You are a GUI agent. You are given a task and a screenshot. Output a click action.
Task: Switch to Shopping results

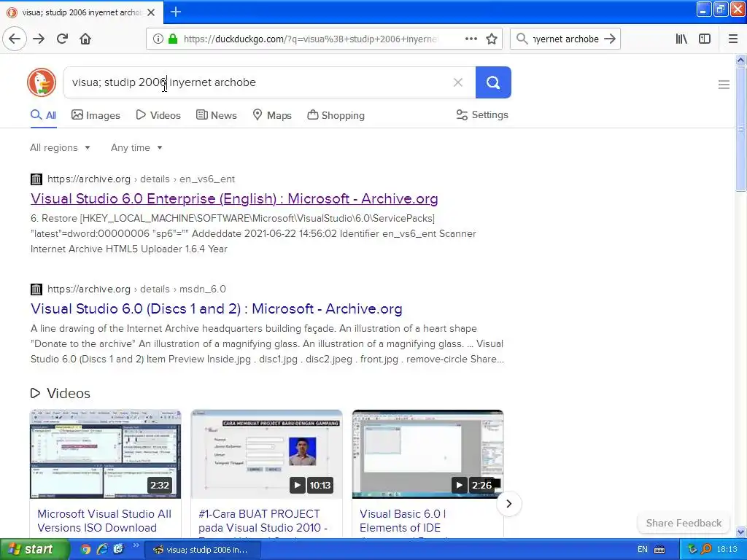[336, 115]
